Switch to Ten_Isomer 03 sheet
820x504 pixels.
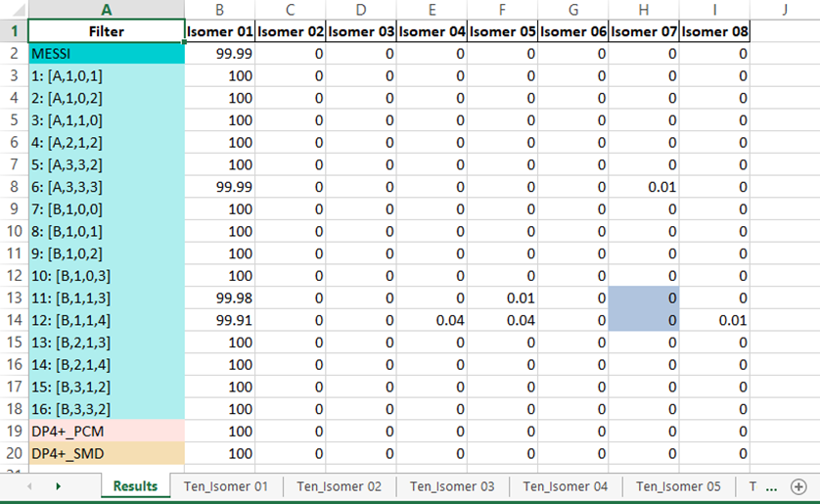(452, 486)
